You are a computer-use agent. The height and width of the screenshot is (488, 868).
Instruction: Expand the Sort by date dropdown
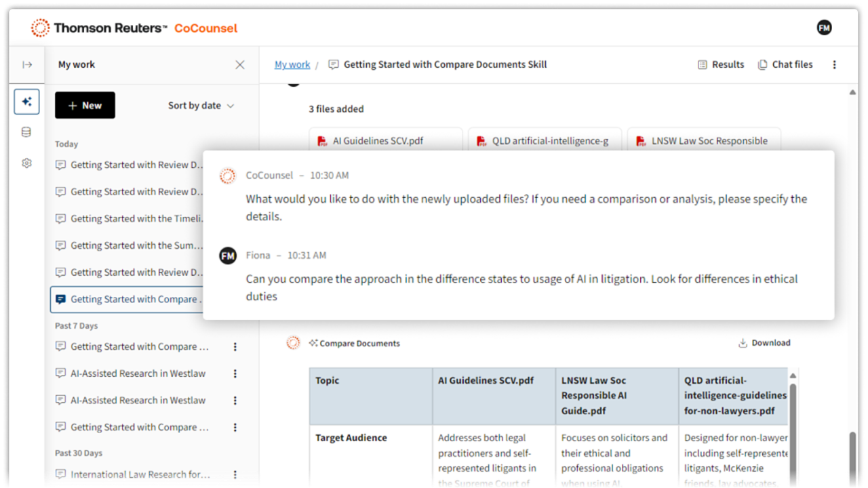[201, 106]
